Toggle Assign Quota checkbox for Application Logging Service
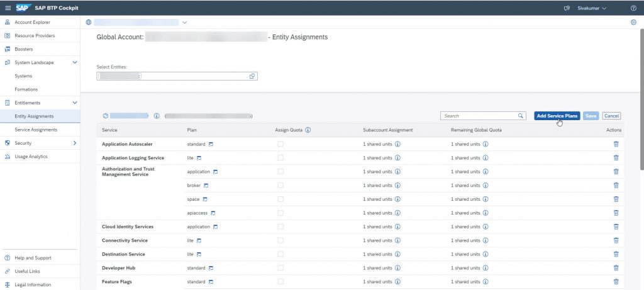 [x=280, y=158]
